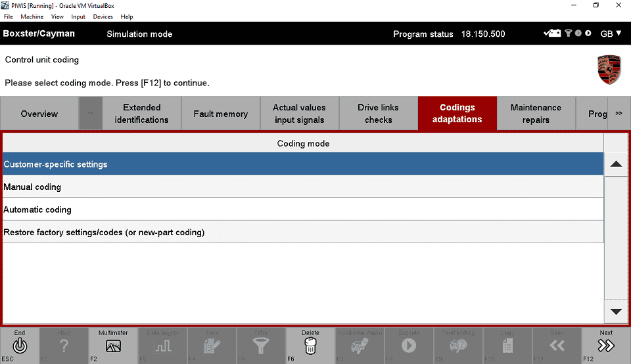
Task: Click the Delete trash can icon
Action: [x=310, y=345]
